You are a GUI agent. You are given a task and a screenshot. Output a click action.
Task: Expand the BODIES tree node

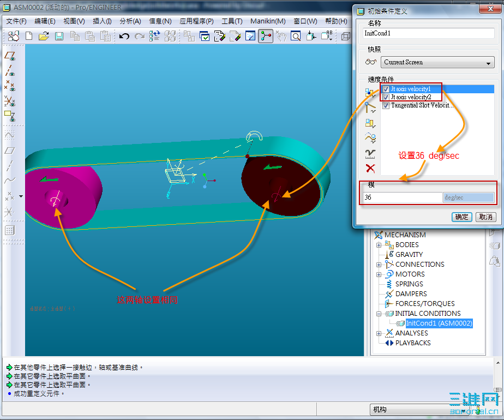379,245
